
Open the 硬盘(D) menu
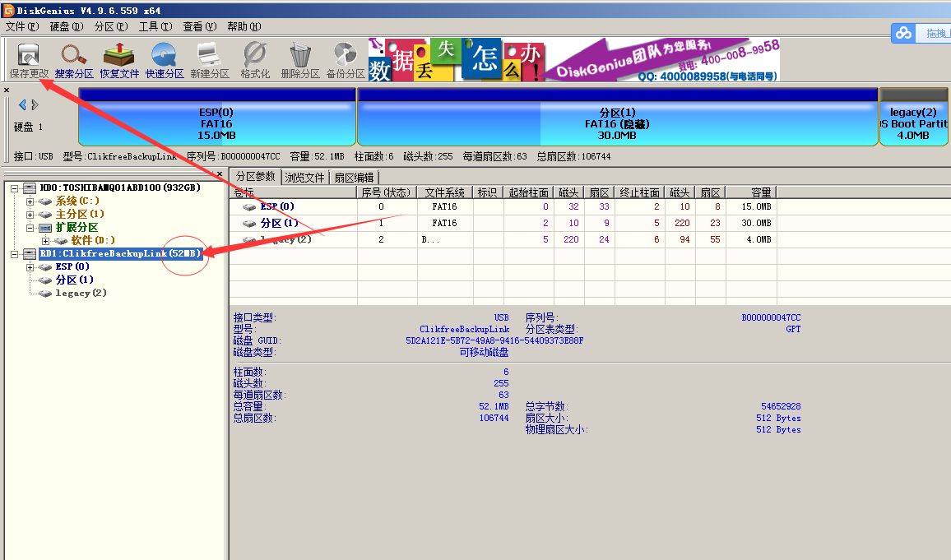click(67, 26)
